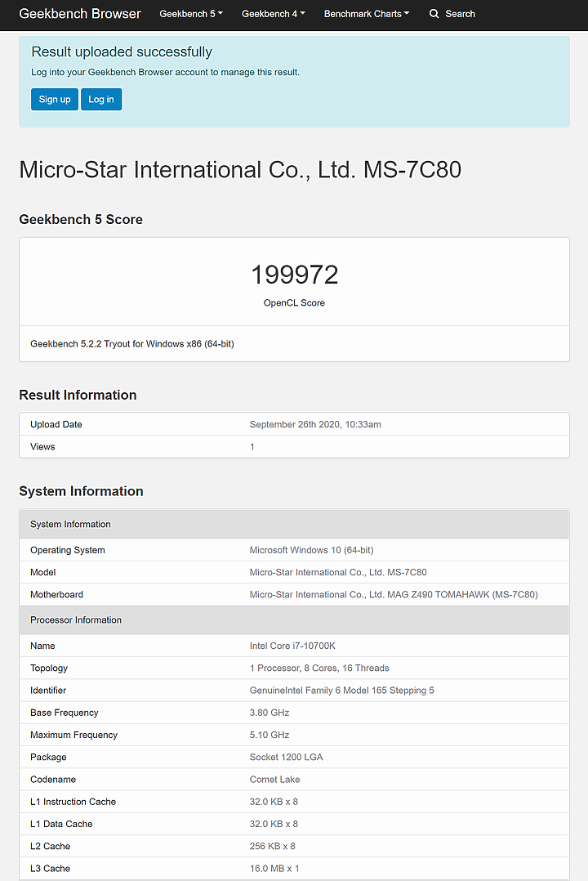
Task: Click the Operating System row label
Action: [x=68, y=550]
